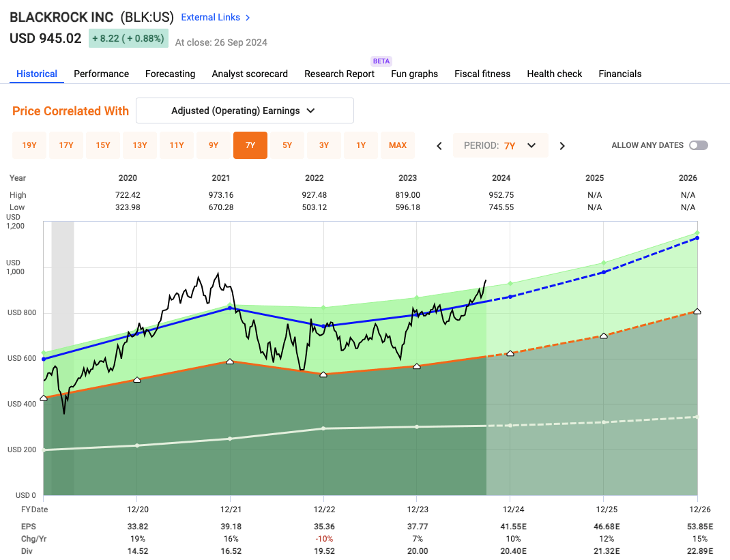The width and height of the screenshot is (730, 560).
Task: Select the 1Y time range button
Action: click(361, 145)
